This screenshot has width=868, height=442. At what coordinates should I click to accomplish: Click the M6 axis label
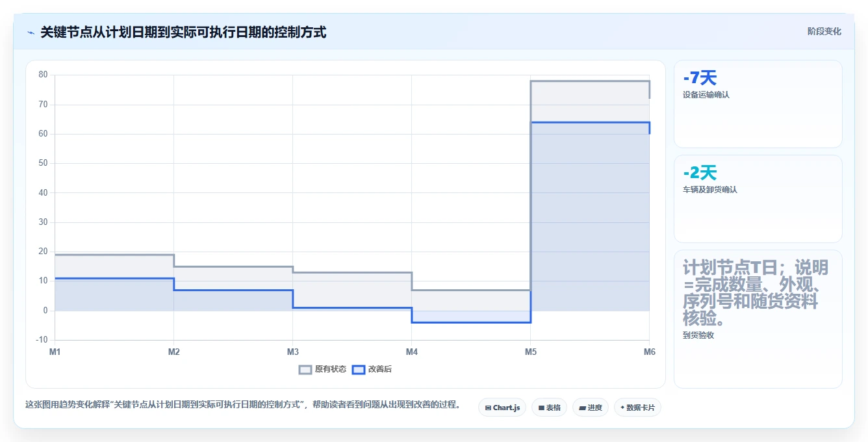pyautogui.click(x=649, y=352)
